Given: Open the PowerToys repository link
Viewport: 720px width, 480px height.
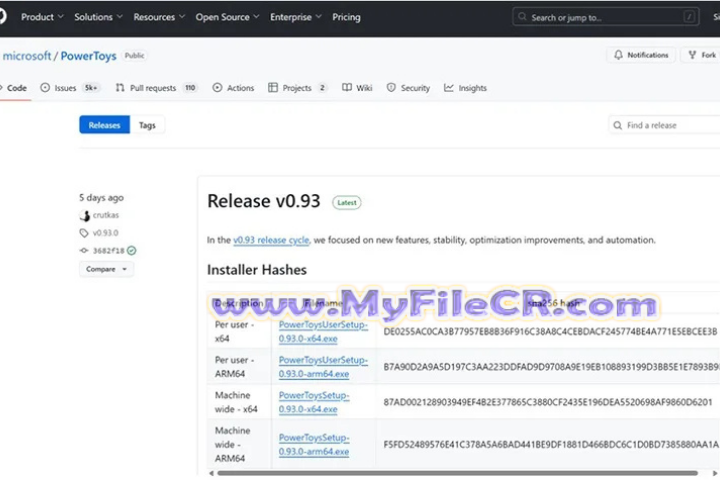Looking at the screenshot, I should [x=89, y=56].
